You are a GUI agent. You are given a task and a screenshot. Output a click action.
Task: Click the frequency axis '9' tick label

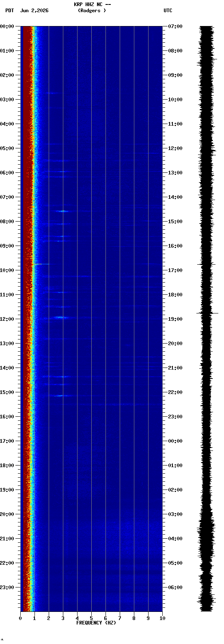(x=148, y=618)
